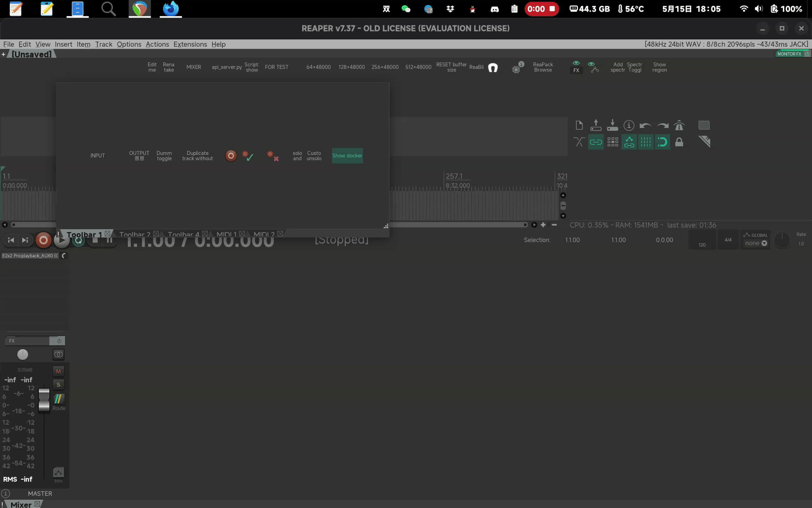Click record-arm checkmark icon in floating toolbar

pos(248,156)
